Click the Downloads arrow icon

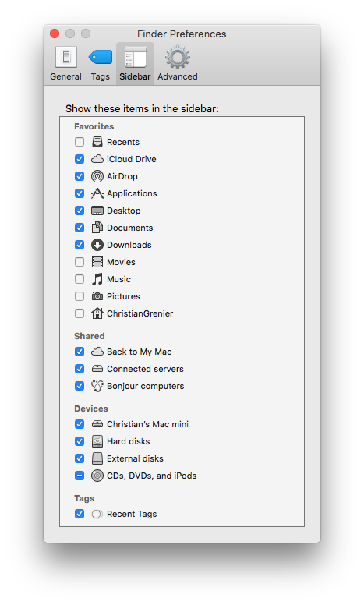click(x=97, y=245)
